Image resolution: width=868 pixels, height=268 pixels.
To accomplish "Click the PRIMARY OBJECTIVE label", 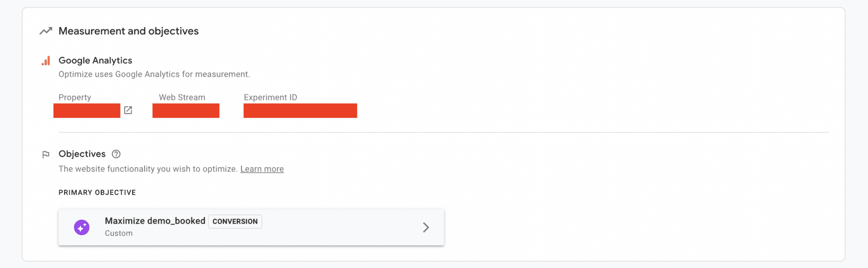I will (x=97, y=192).
